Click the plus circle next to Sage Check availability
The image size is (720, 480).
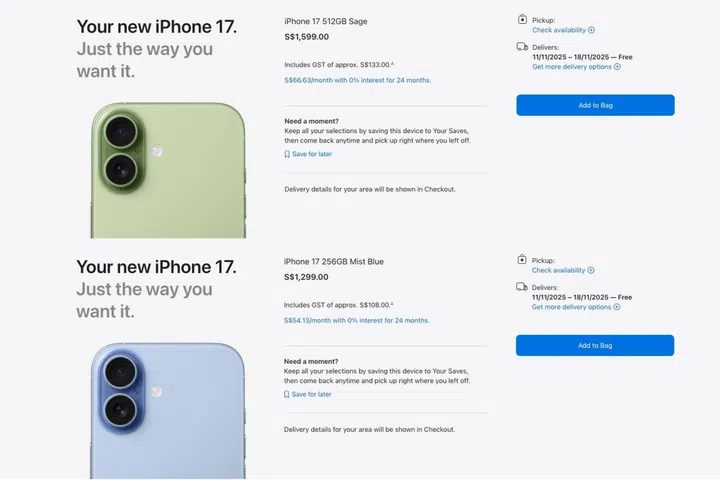pyautogui.click(x=591, y=30)
